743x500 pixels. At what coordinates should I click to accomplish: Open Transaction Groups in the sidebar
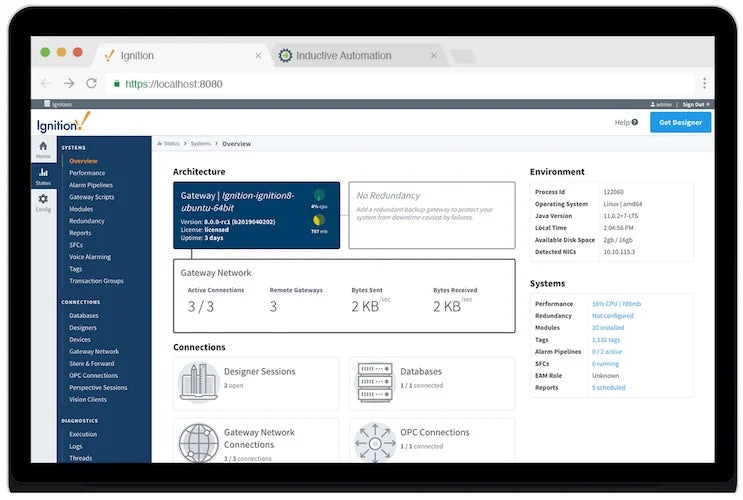pyautogui.click(x=96, y=281)
